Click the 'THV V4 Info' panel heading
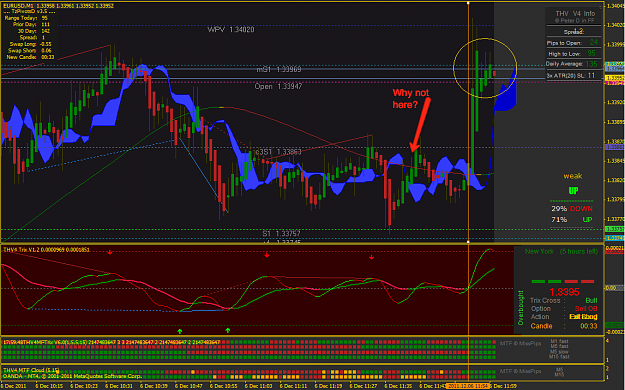Viewport: 625px width, 390px height. point(575,14)
